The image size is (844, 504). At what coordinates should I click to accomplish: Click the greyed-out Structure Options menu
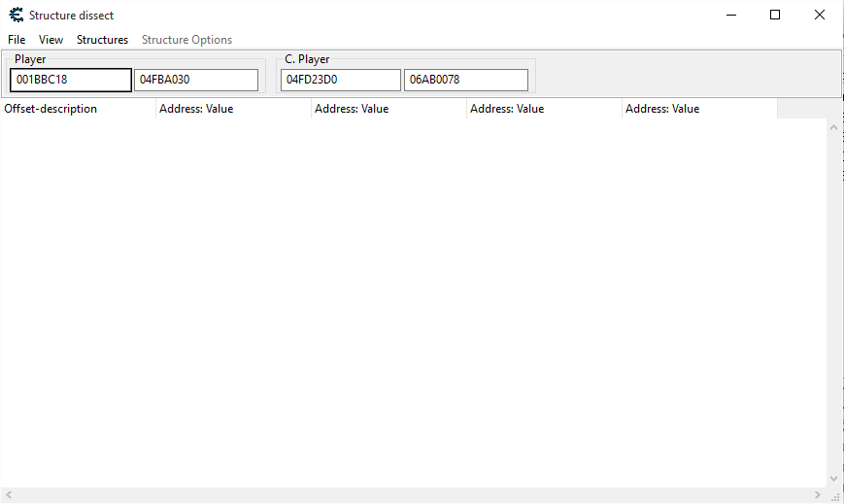point(186,40)
